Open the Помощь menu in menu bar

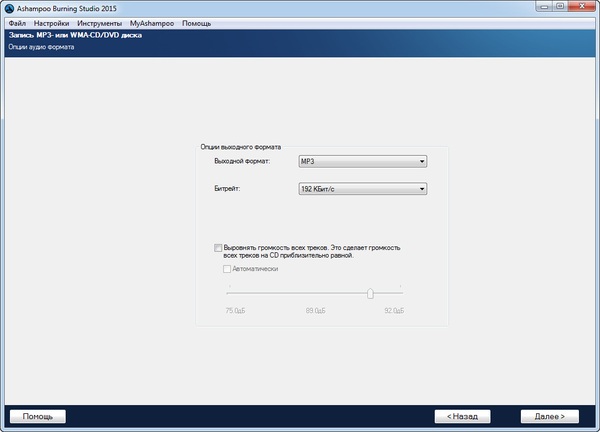(x=196, y=23)
